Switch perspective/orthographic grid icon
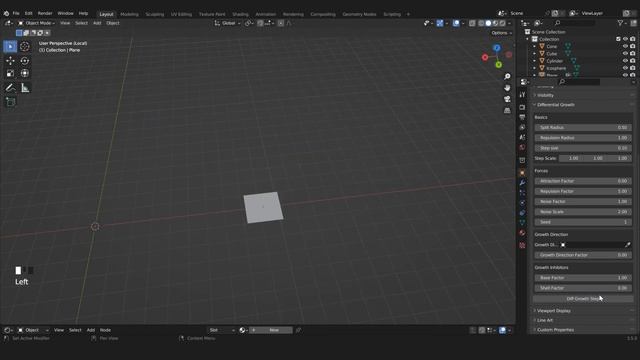 pos(507,111)
